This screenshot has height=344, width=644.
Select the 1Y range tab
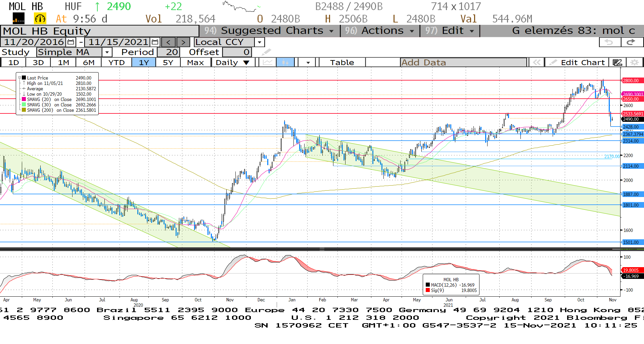coord(144,62)
